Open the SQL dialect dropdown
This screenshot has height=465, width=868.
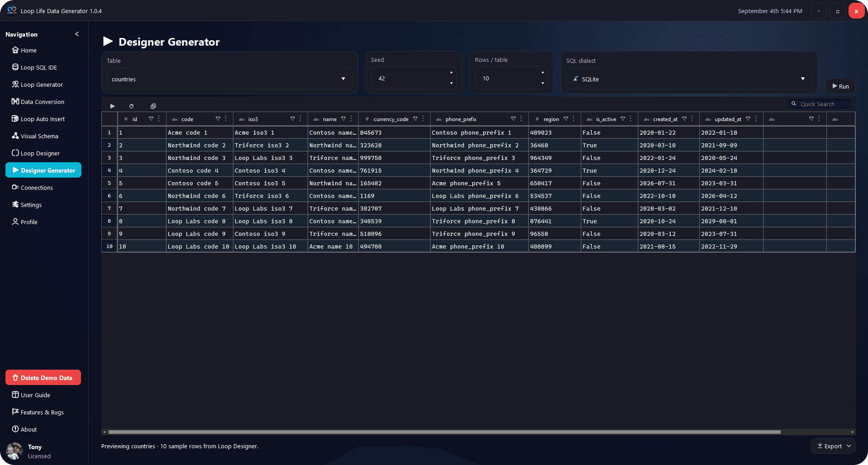pos(689,79)
